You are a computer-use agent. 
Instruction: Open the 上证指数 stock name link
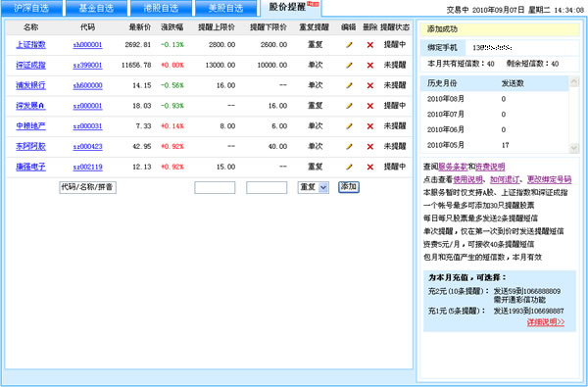click(30, 45)
